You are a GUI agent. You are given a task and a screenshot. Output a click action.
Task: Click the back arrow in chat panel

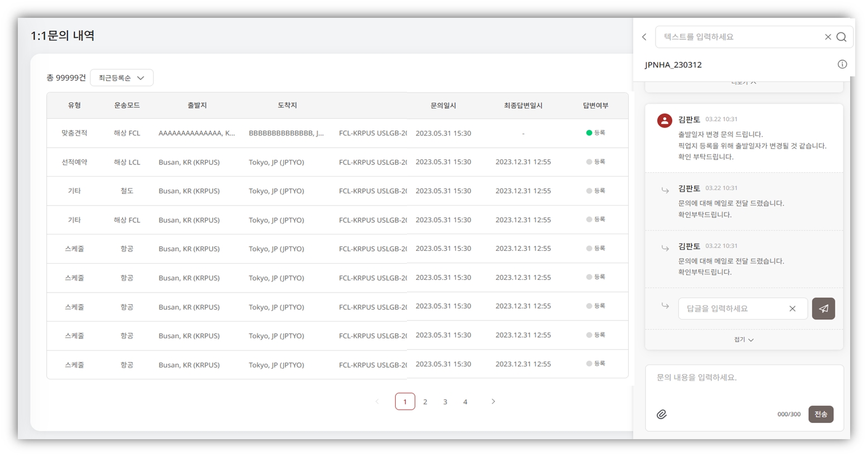pyautogui.click(x=644, y=37)
